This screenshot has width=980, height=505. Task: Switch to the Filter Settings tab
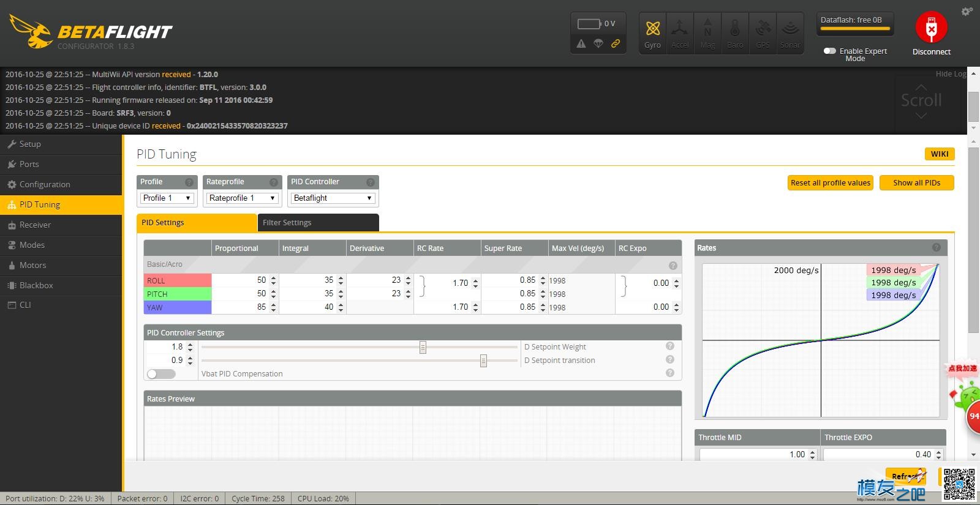pos(318,222)
